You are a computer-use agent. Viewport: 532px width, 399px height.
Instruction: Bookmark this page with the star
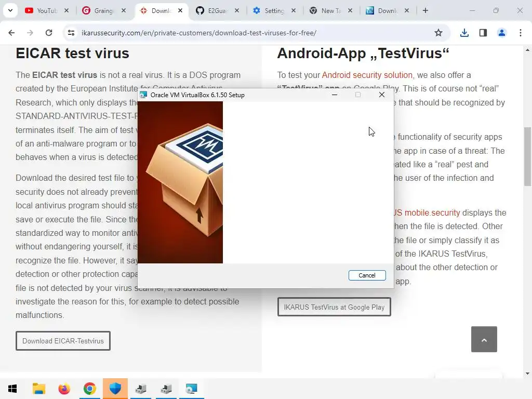point(438,33)
